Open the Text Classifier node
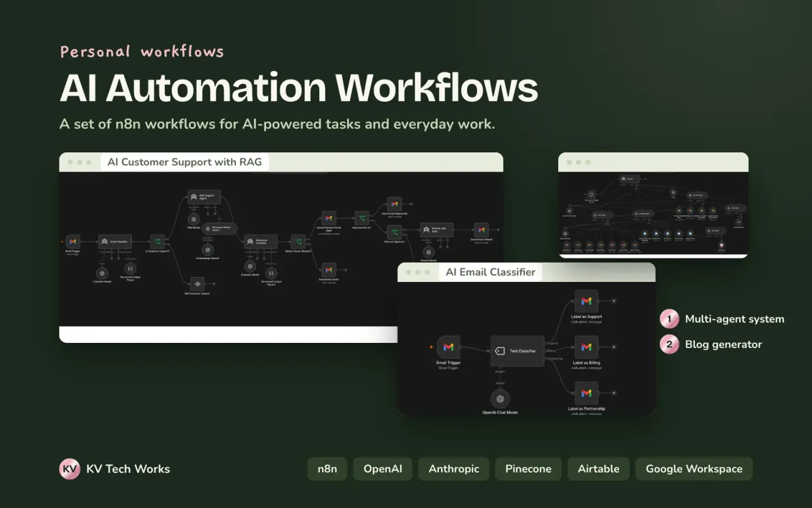Screen dimensions: 812x508 (518, 351)
